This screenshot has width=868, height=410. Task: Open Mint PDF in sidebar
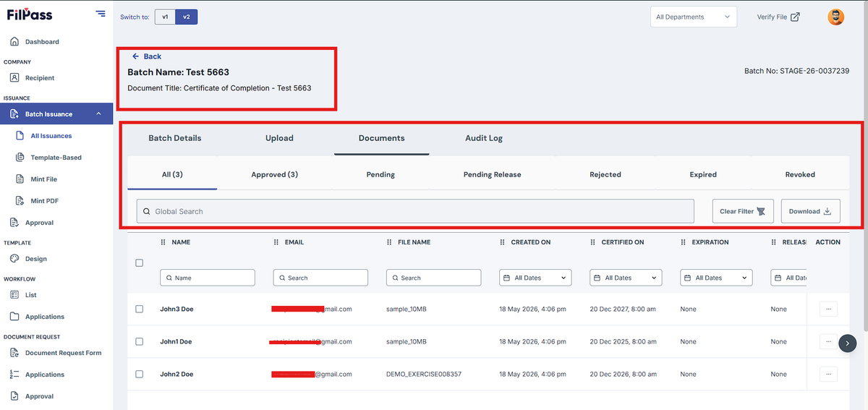tap(44, 201)
